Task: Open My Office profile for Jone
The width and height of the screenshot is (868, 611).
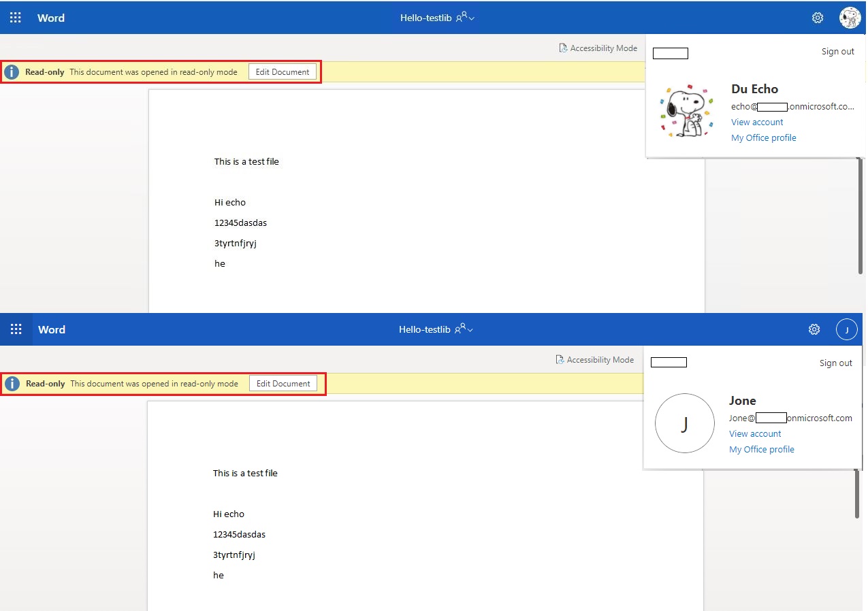Action: [x=761, y=449]
